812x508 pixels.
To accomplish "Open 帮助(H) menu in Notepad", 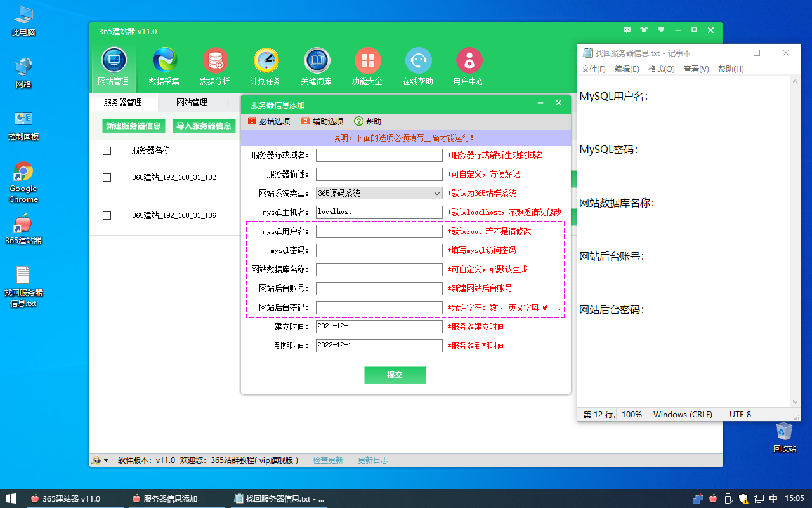I will (731, 69).
